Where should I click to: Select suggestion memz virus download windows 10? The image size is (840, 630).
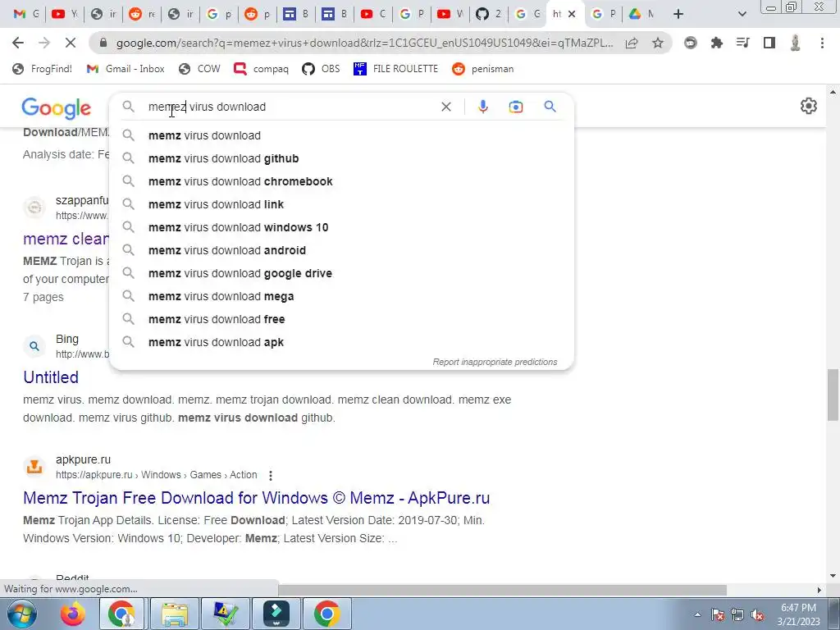coord(342,228)
